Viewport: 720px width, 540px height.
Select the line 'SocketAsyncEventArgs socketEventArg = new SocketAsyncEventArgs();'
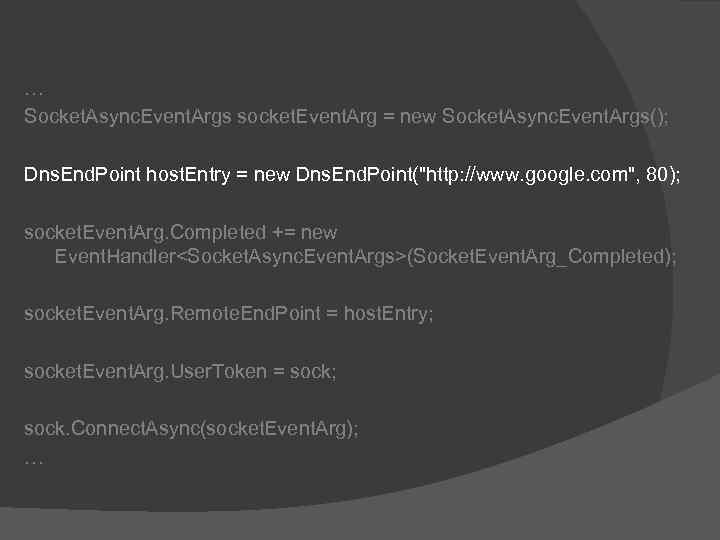[347, 117]
